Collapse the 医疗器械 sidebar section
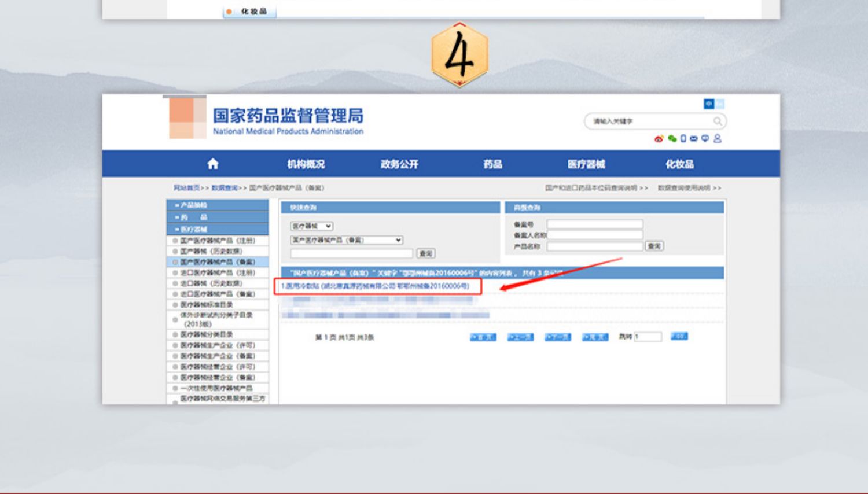 (x=218, y=229)
